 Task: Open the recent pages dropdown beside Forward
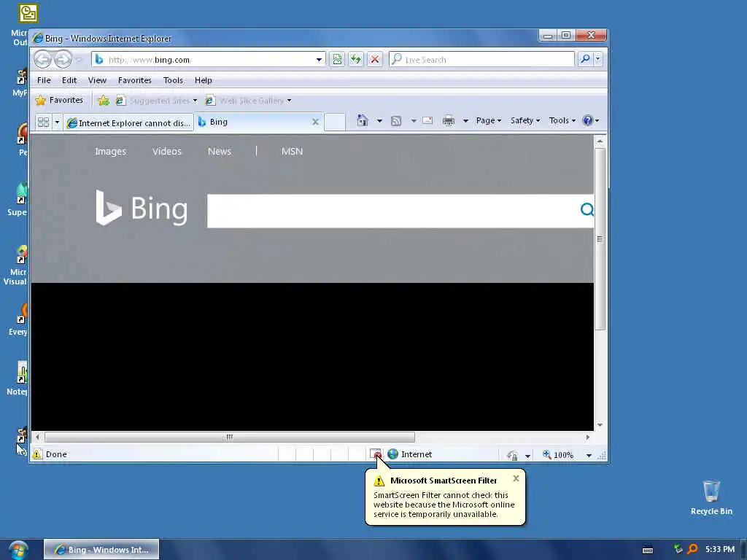click(x=79, y=60)
